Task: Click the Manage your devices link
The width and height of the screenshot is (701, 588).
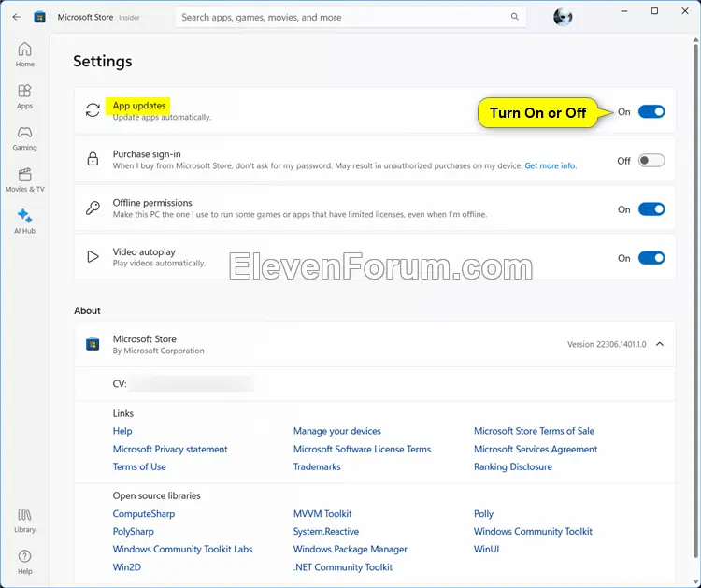Action: (x=336, y=431)
